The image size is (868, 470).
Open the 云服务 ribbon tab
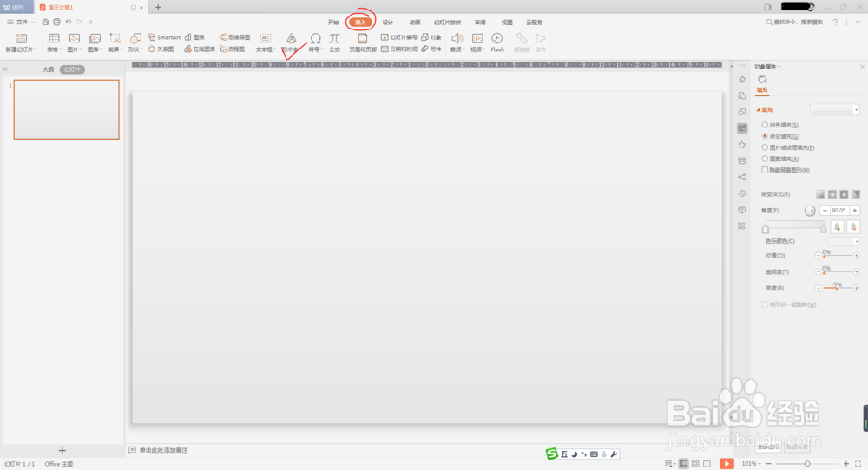(x=534, y=23)
